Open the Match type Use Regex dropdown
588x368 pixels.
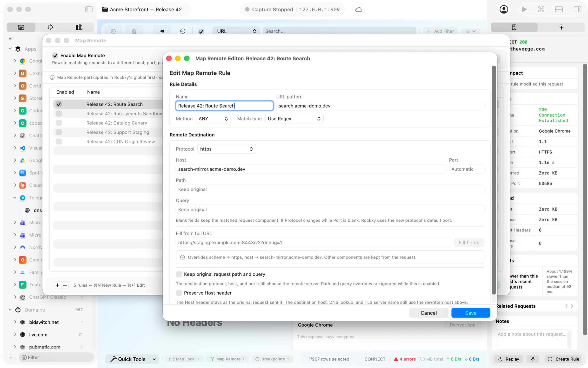(x=294, y=118)
